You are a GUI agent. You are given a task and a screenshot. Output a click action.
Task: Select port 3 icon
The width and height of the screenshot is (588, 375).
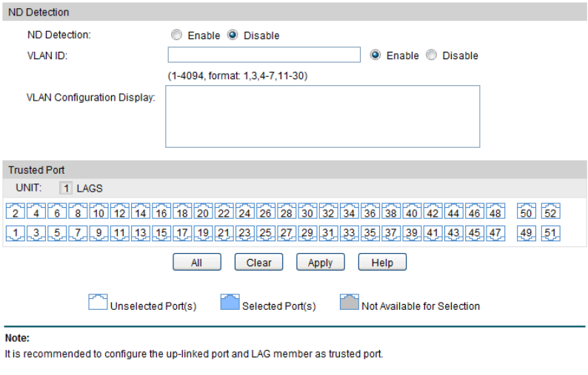[x=36, y=233]
